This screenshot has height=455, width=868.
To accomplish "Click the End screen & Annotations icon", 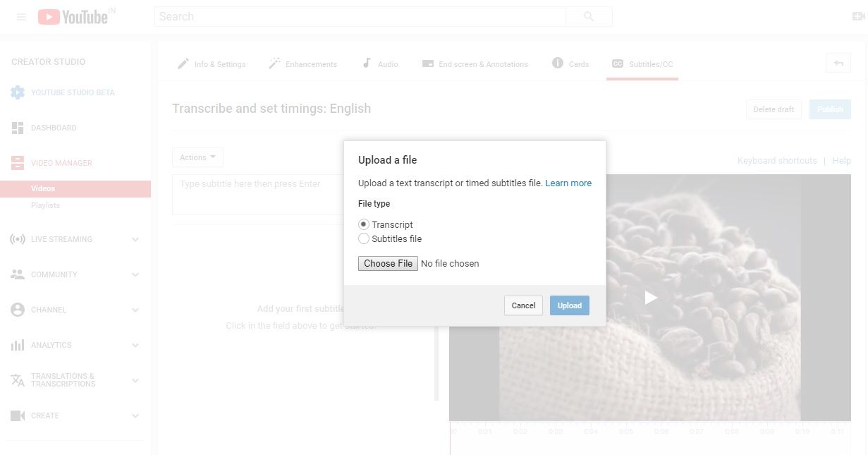I will click(427, 63).
